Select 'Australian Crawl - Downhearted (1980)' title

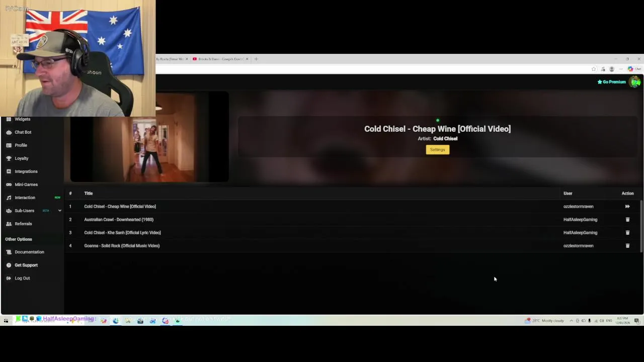coord(119,220)
